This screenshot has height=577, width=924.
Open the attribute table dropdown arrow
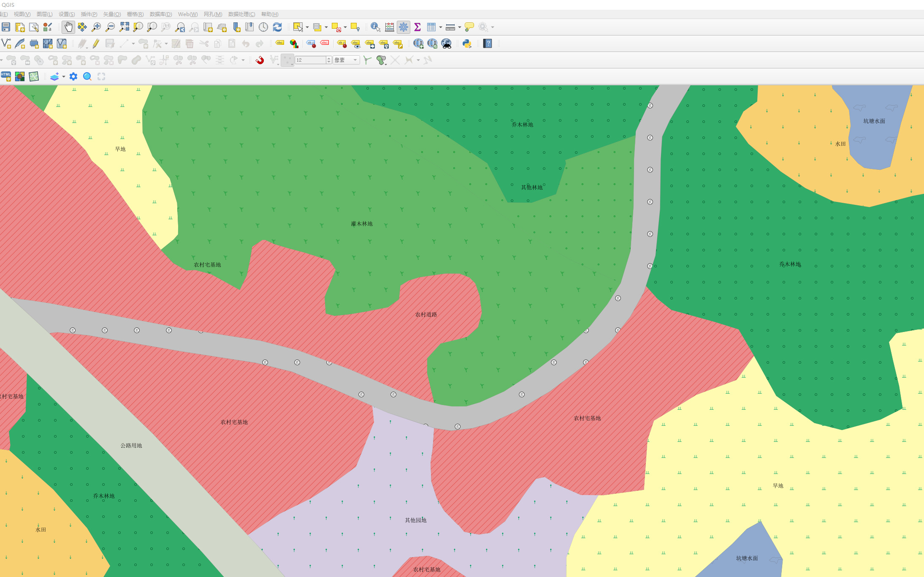pos(441,27)
